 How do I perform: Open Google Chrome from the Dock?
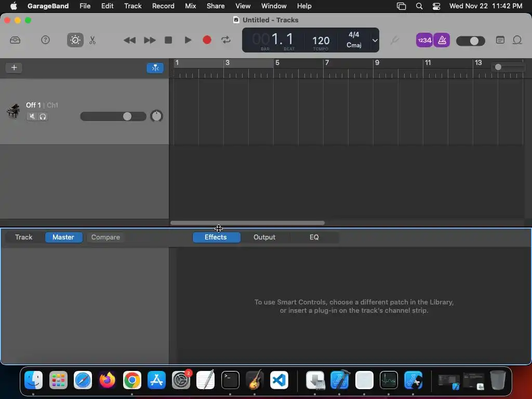point(132,380)
